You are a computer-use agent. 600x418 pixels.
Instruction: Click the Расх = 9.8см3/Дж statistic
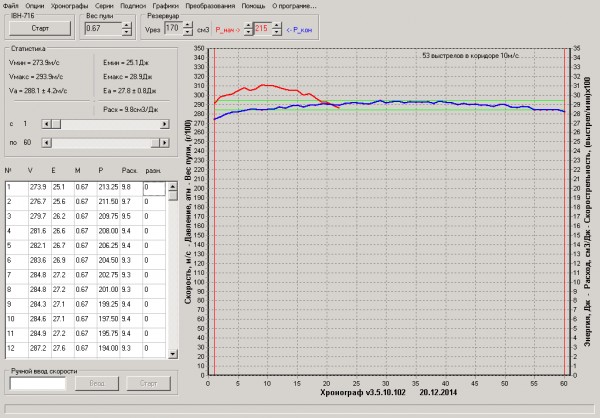130,110
